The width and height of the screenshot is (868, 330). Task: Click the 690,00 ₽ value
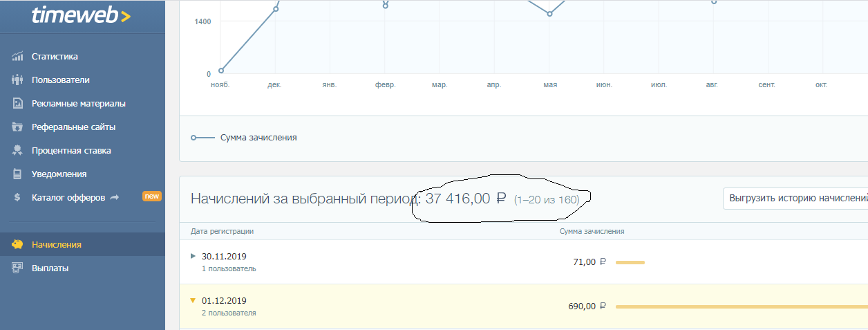point(587,306)
